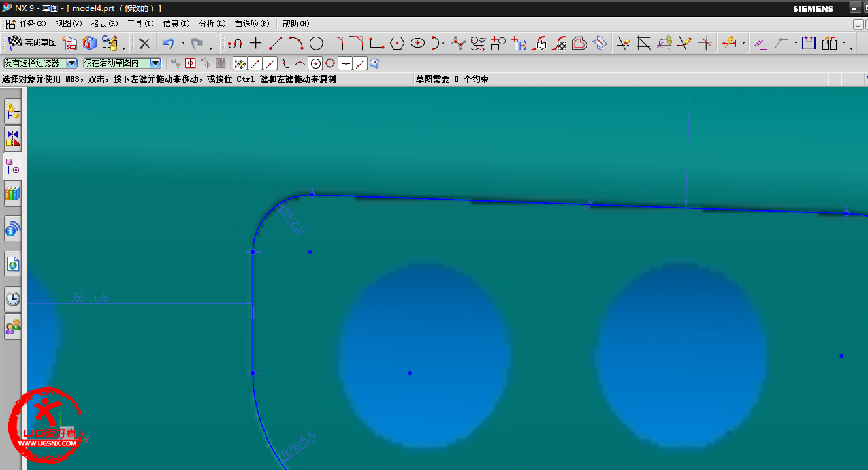
Task: Open the Reuse Library books tab
Action: coord(12,194)
